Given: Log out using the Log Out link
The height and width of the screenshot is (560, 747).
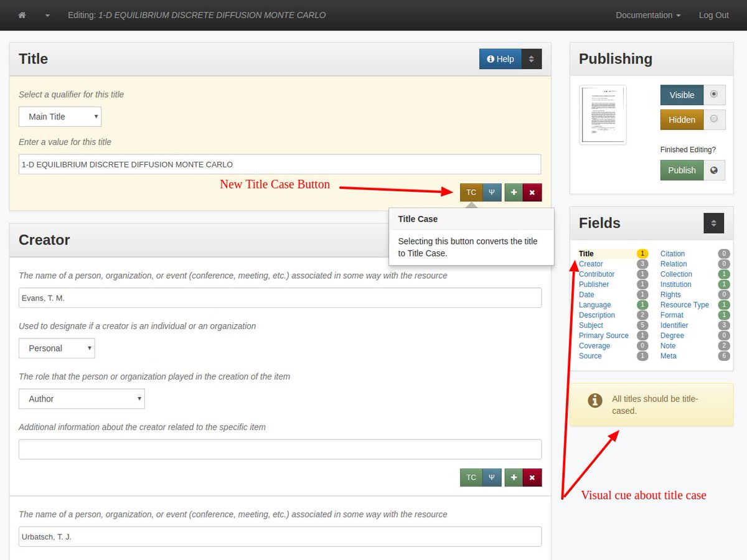Looking at the screenshot, I should point(713,15).
